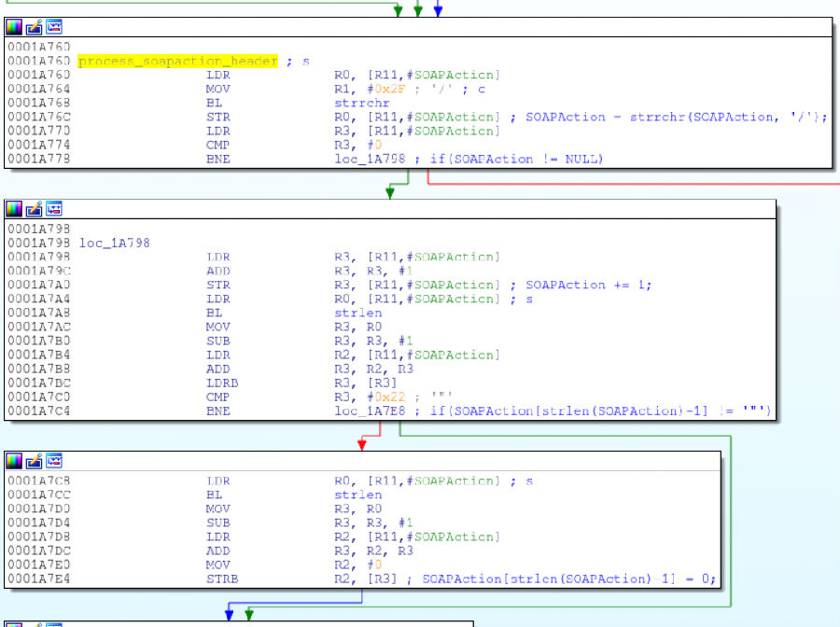Click the edit pencil icon on the 0001A7C8 block
This screenshot has width=840, height=627.
33,461
